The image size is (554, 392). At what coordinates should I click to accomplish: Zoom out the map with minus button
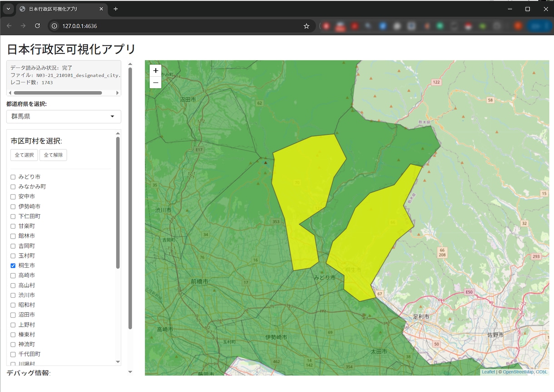[155, 83]
